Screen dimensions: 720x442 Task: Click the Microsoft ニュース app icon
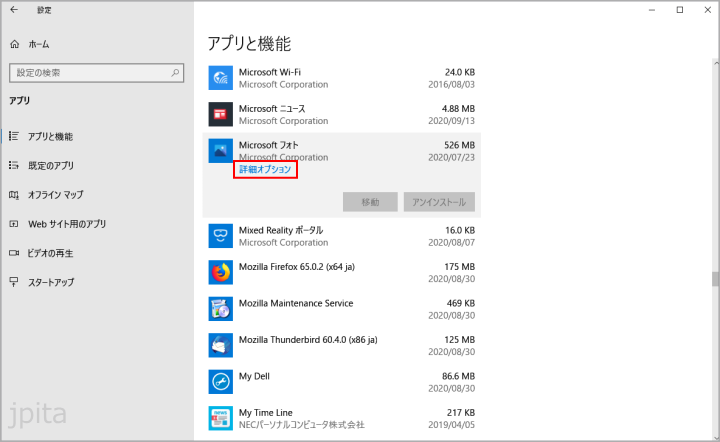(x=220, y=114)
